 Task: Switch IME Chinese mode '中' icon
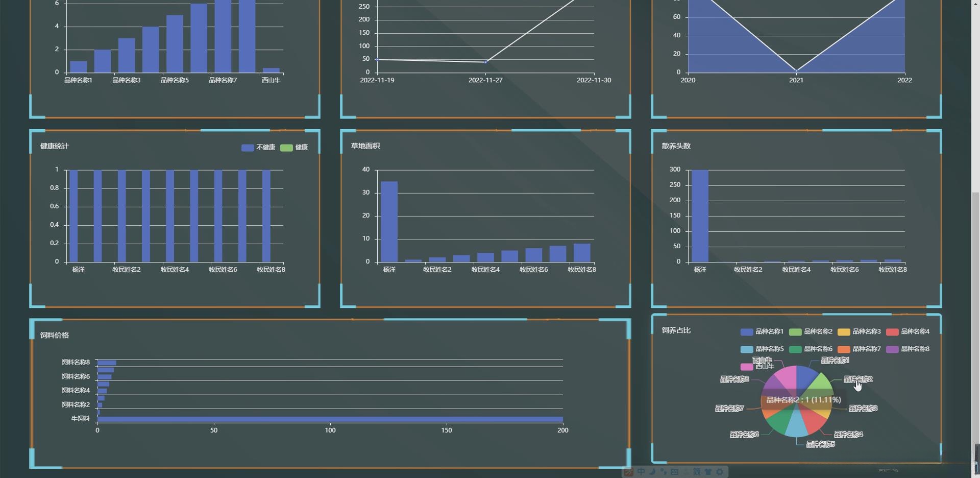tap(641, 471)
